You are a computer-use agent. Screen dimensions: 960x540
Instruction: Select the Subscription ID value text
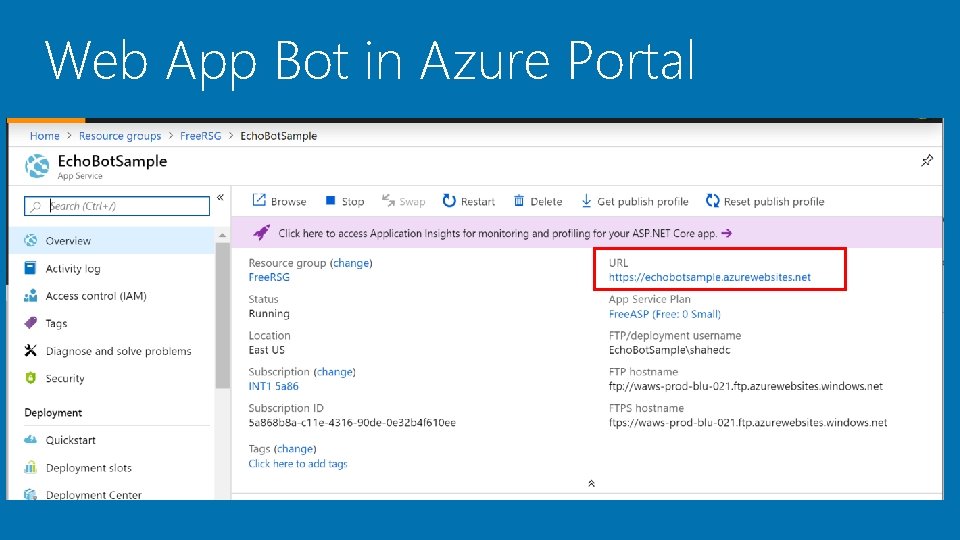tap(352, 422)
